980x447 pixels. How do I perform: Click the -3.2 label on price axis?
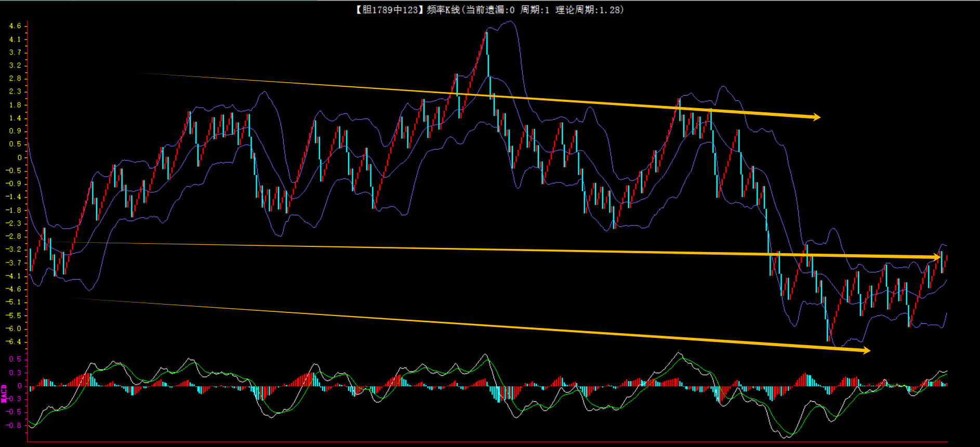coord(14,249)
